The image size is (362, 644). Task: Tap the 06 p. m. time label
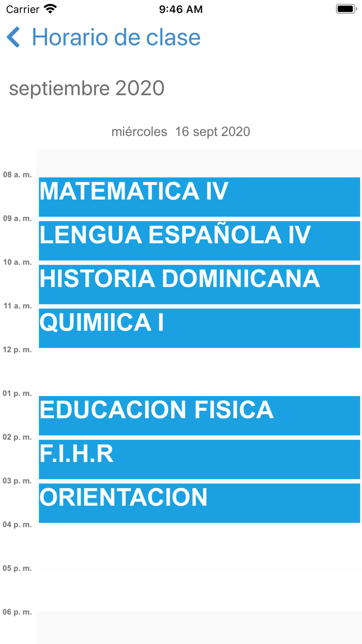pyautogui.click(x=17, y=611)
